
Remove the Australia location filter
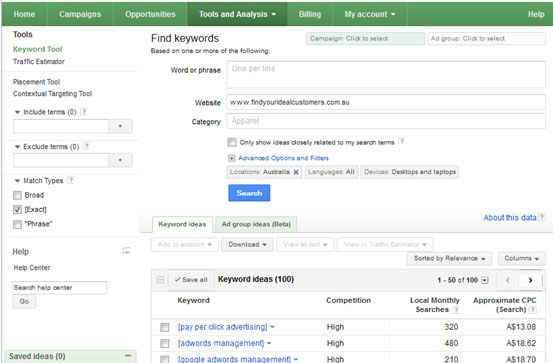point(296,172)
